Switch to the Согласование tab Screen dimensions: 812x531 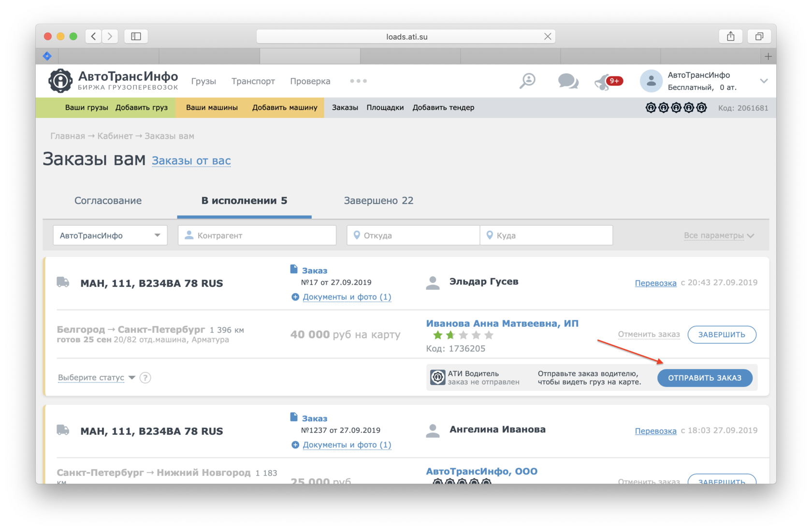point(108,201)
